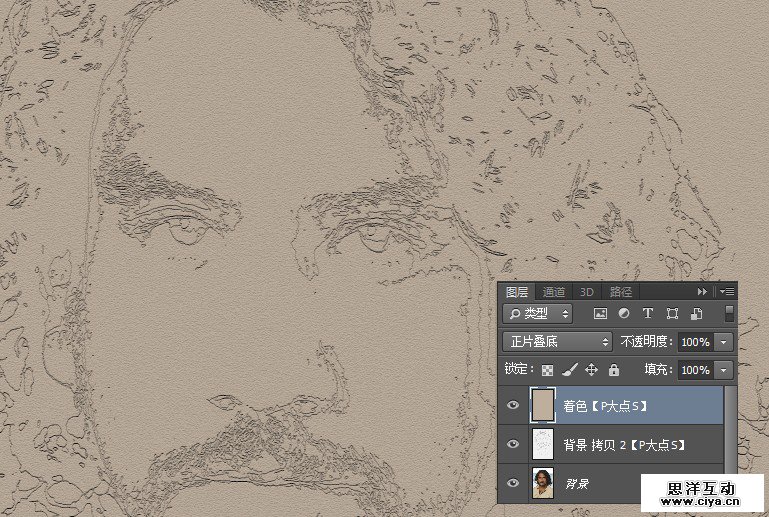The image size is (769, 517).
Task: Hide the 背景 拷贝 2 layer
Action: tap(513, 444)
